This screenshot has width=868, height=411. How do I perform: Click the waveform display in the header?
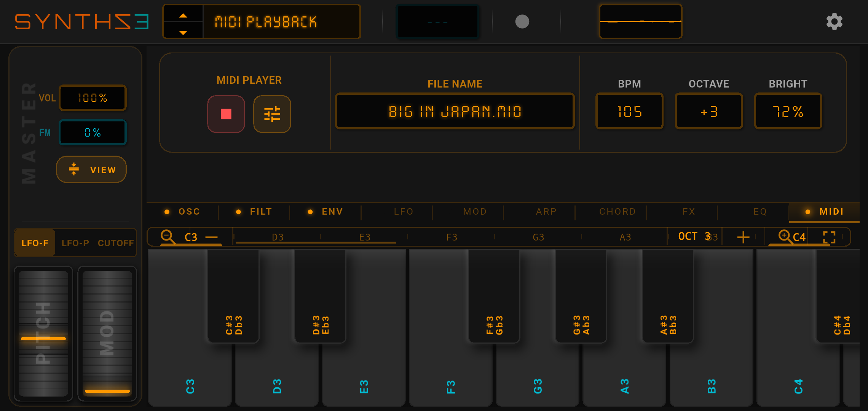pos(640,21)
